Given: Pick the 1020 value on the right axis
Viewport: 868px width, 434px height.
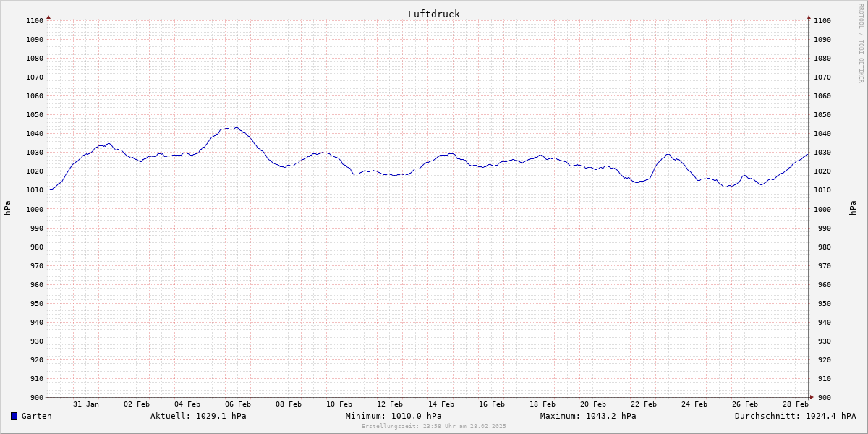Looking at the screenshot, I should point(822,171).
